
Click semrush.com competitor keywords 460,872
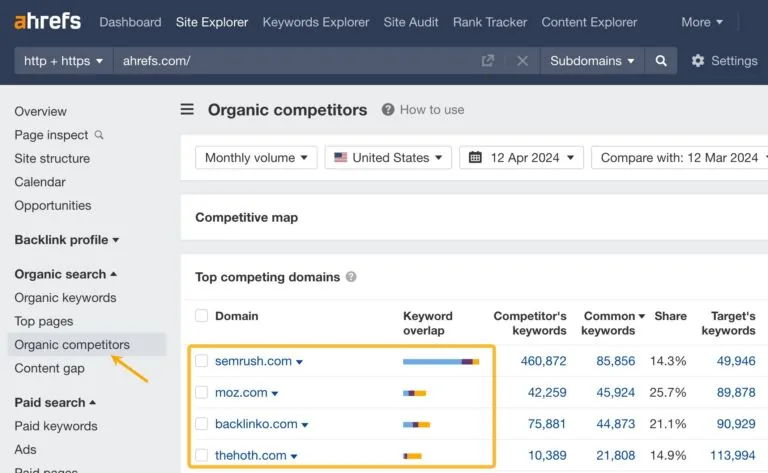543,361
